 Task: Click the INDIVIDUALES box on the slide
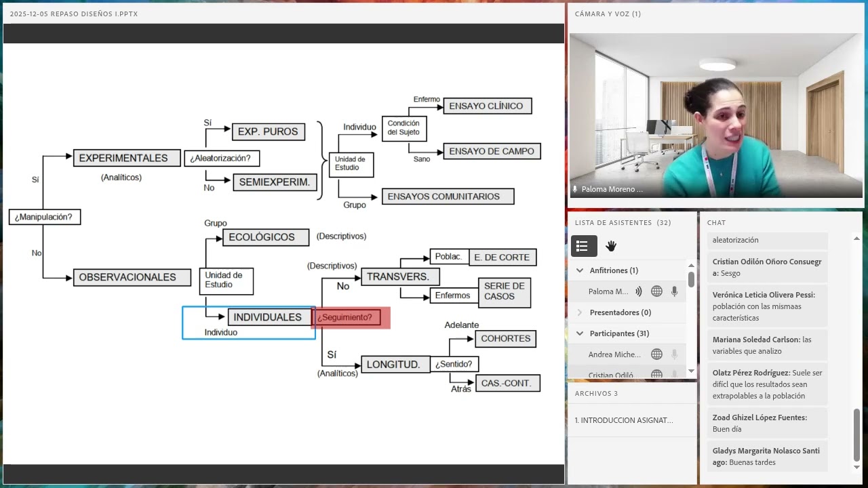click(x=269, y=317)
